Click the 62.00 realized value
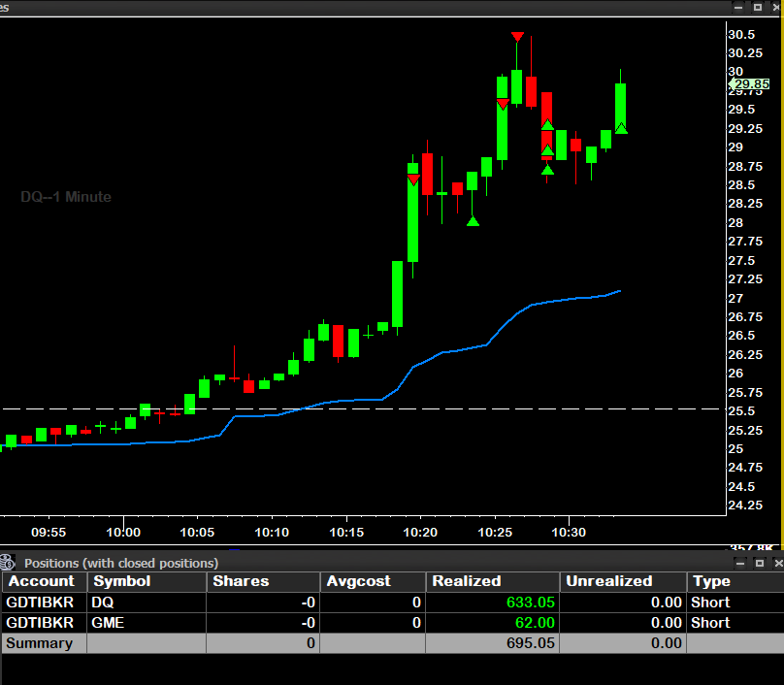 click(535, 623)
